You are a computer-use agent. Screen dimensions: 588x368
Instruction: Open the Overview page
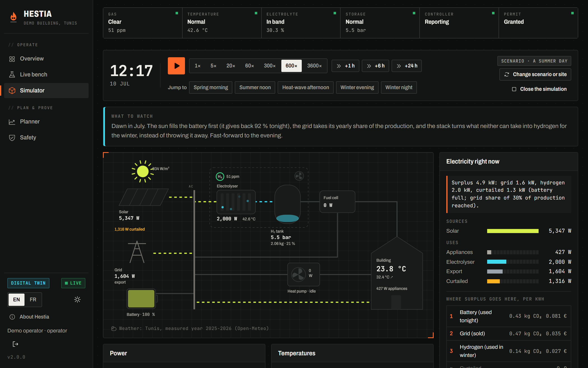pyautogui.click(x=46, y=59)
